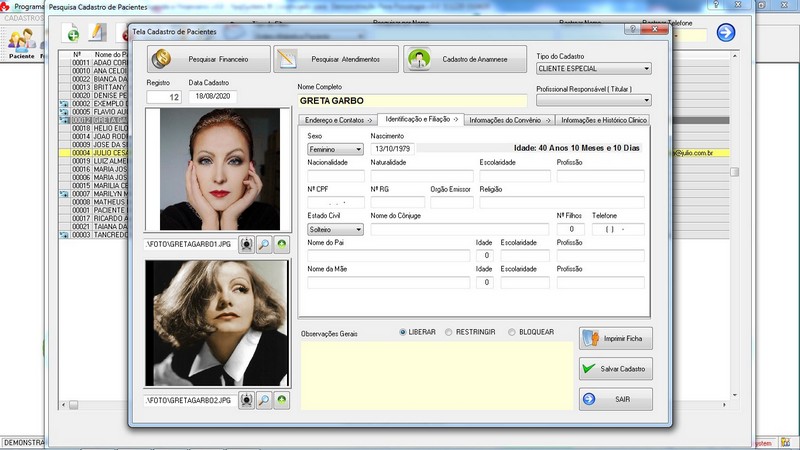Click green icon beside GRETAGARBO1.JPG path
The height and width of the screenshot is (450, 800).
pos(282,244)
